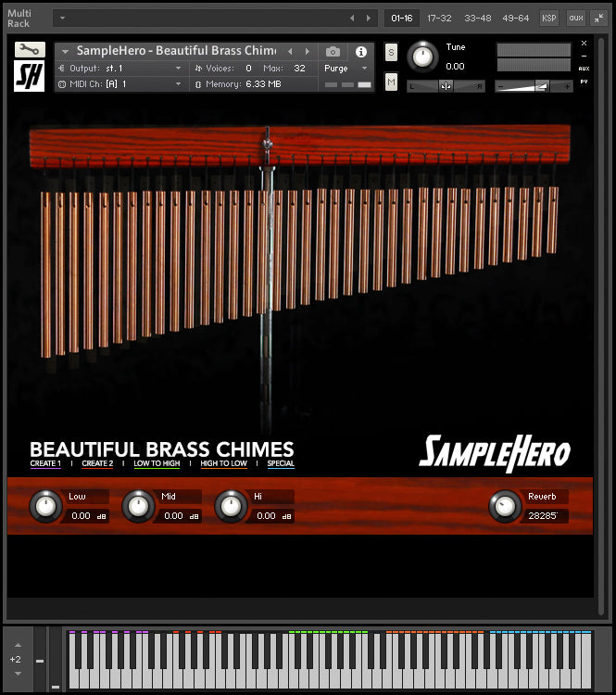Click the previous multi arrow in Multi Rack bar
The image size is (616, 695).
pos(352,19)
